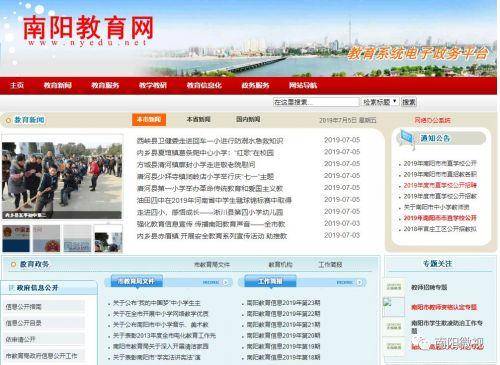Select the second small news thumbnail
This screenshot has height=365, width=500.
(x=47, y=238)
